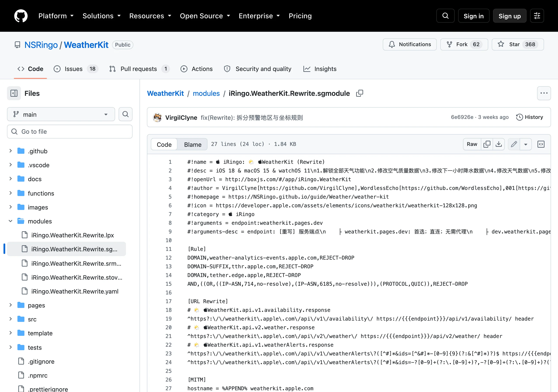Open the Pricing page
The width and height of the screenshot is (558, 392).
click(x=300, y=16)
